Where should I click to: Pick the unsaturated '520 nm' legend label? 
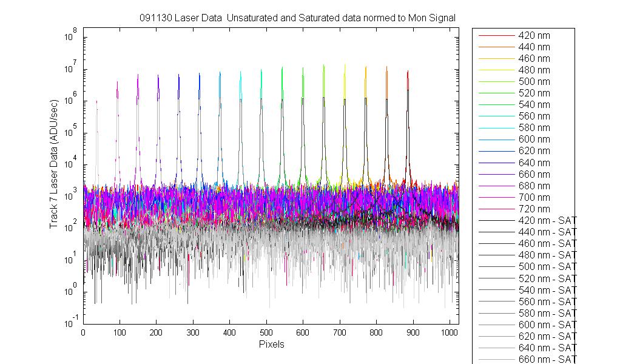(534, 93)
